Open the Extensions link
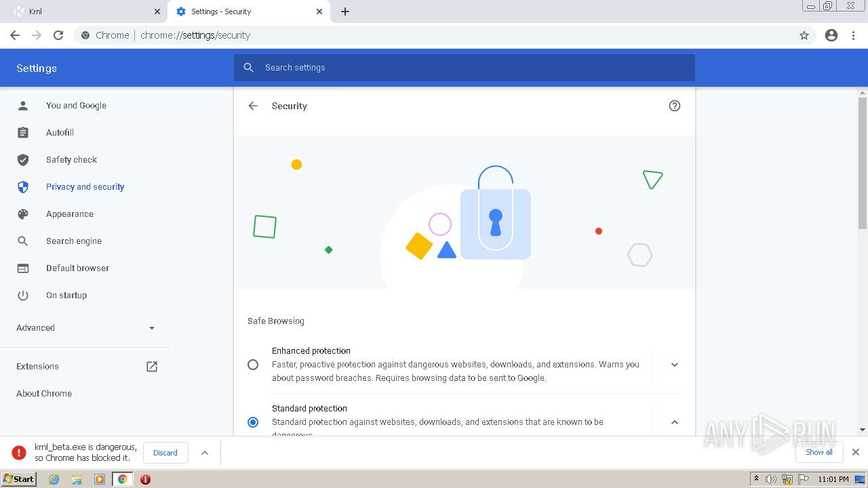This screenshot has width=868, height=488. 37,367
